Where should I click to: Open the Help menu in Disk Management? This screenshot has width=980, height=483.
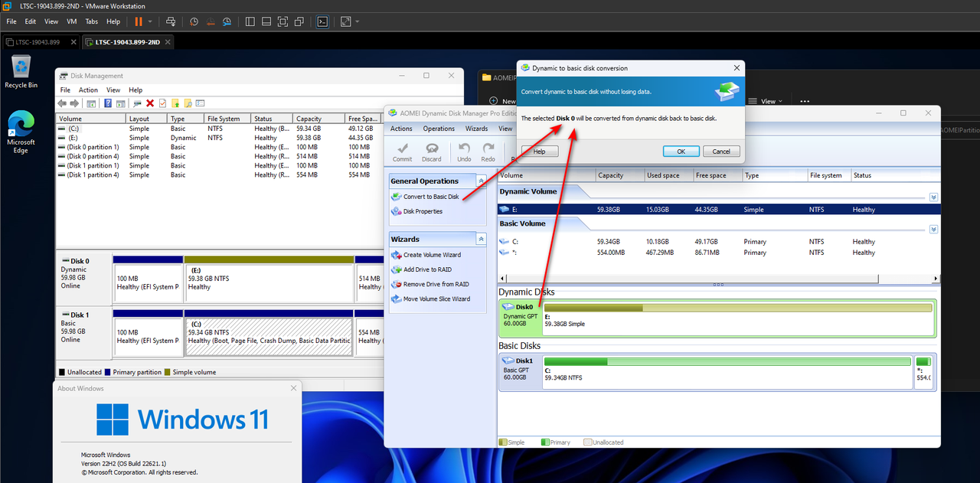pyautogui.click(x=136, y=90)
